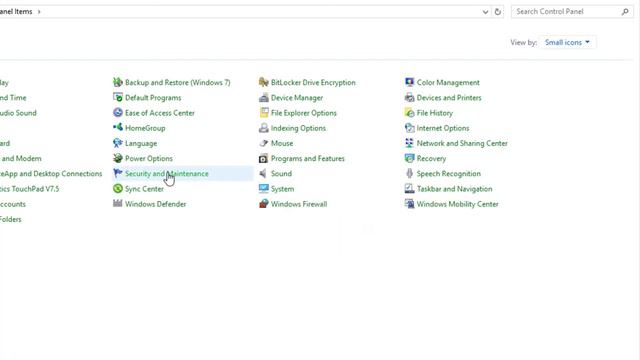Open the Indexing Options text link
Image resolution: width=640 pixels, height=360 pixels.
298,128
